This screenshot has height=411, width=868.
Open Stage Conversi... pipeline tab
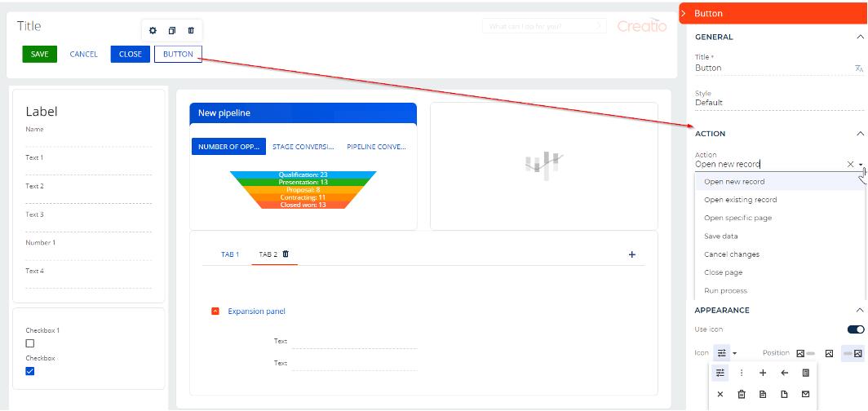click(303, 147)
